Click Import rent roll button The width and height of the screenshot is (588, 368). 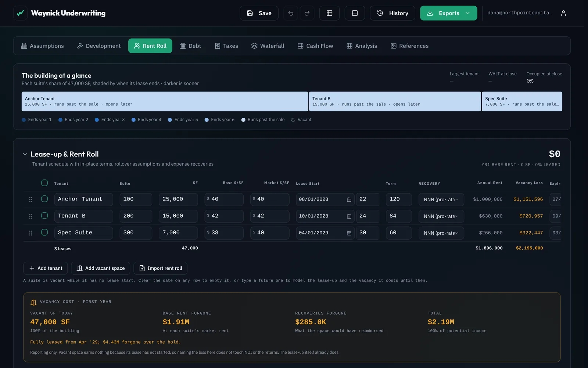[161, 268]
